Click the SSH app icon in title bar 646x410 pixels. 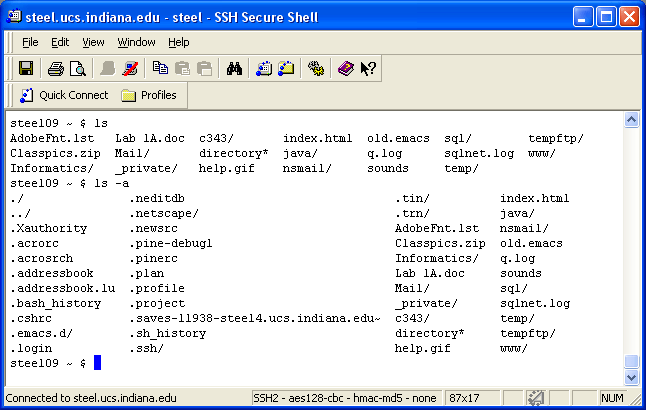(14, 16)
